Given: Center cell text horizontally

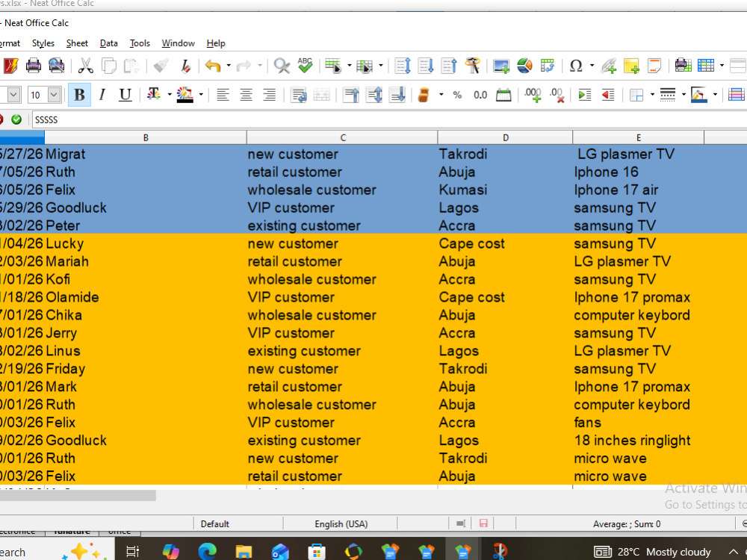Looking at the screenshot, I should 246,95.
